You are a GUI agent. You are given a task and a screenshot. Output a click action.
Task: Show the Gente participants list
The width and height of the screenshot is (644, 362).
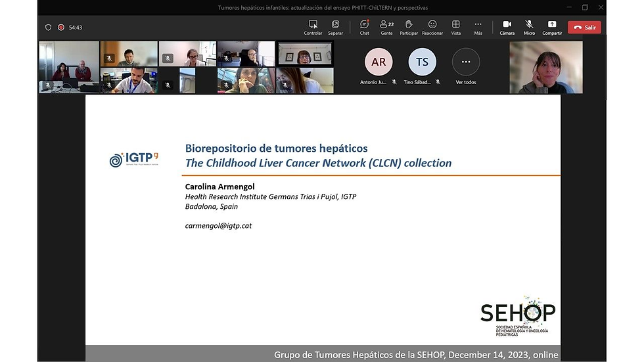click(x=386, y=27)
